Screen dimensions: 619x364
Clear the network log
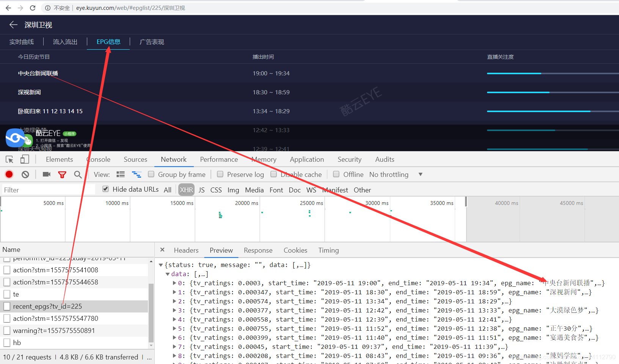coord(25,174)
